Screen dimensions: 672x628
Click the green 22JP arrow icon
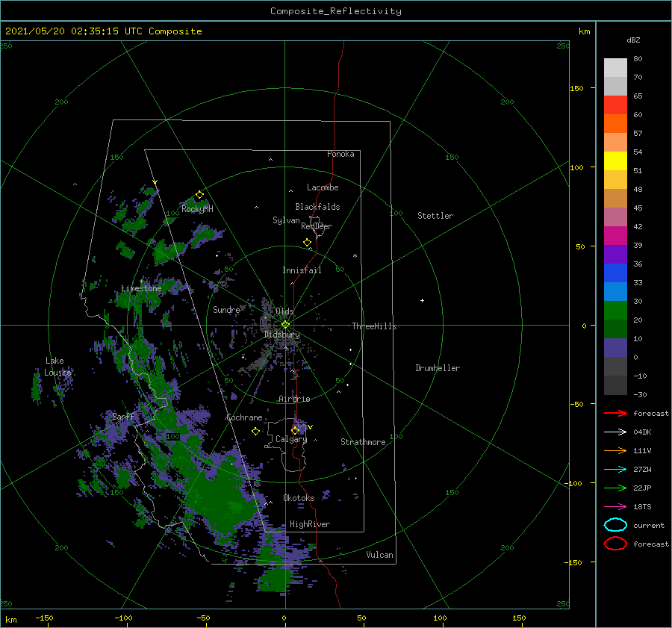point(615,488)
